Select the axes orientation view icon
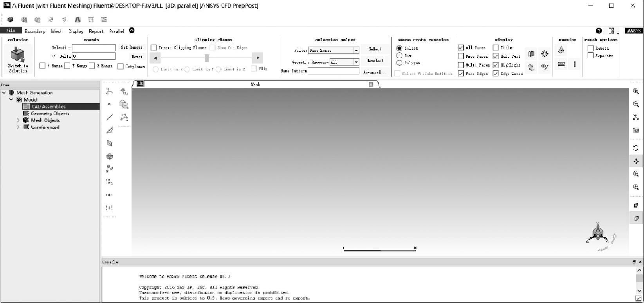Image resolution: width=644 pixels, height=303 pixels. (636, 117)
